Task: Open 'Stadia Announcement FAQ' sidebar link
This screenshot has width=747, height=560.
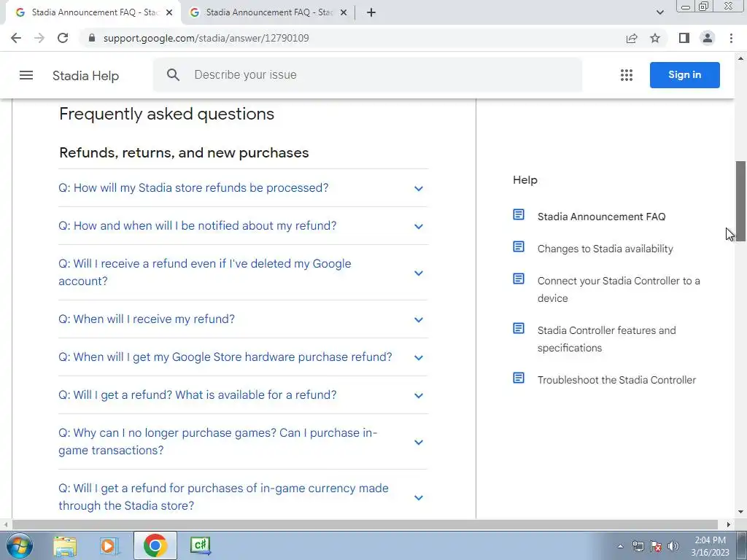Action: coord(601,217)
